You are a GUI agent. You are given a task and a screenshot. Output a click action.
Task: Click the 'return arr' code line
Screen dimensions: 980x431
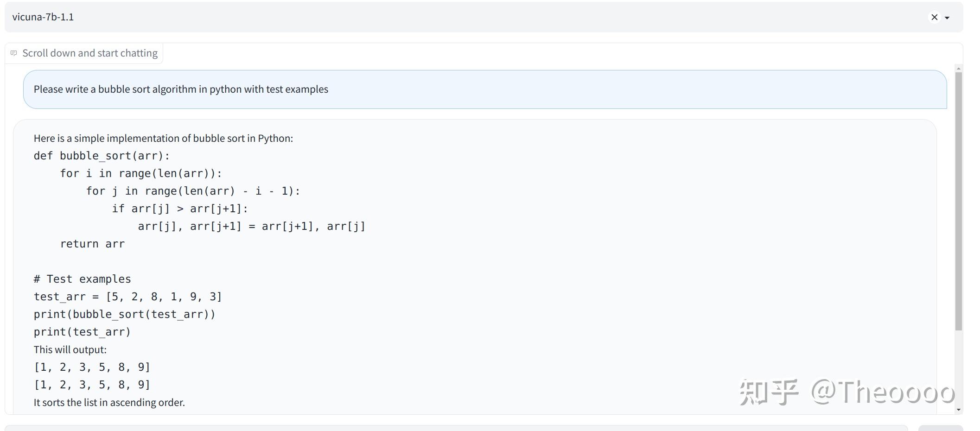coord(92,244)
